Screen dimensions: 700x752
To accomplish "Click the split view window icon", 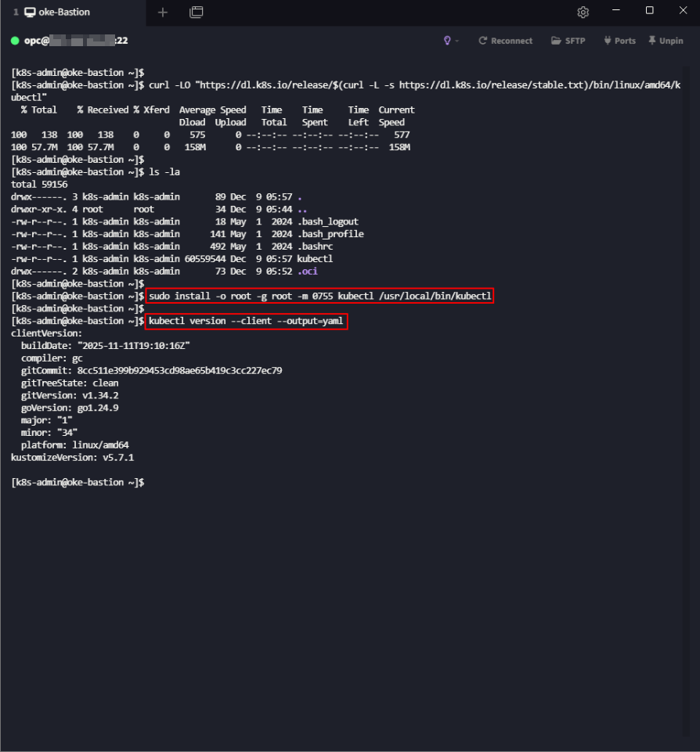I will click(196, 12).
